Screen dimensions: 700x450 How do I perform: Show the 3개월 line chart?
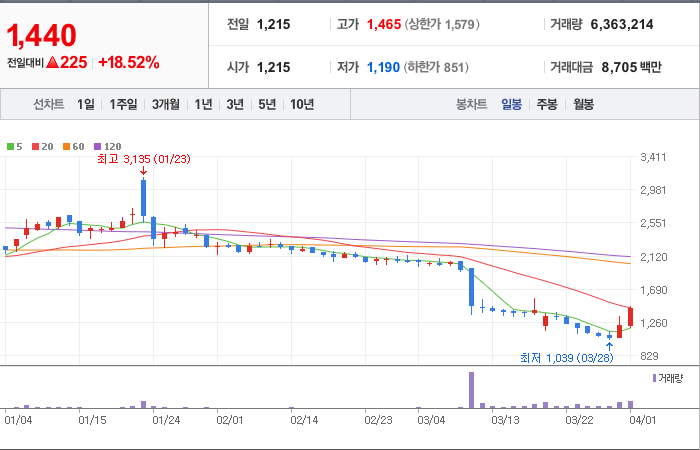(x=166, y=104)
